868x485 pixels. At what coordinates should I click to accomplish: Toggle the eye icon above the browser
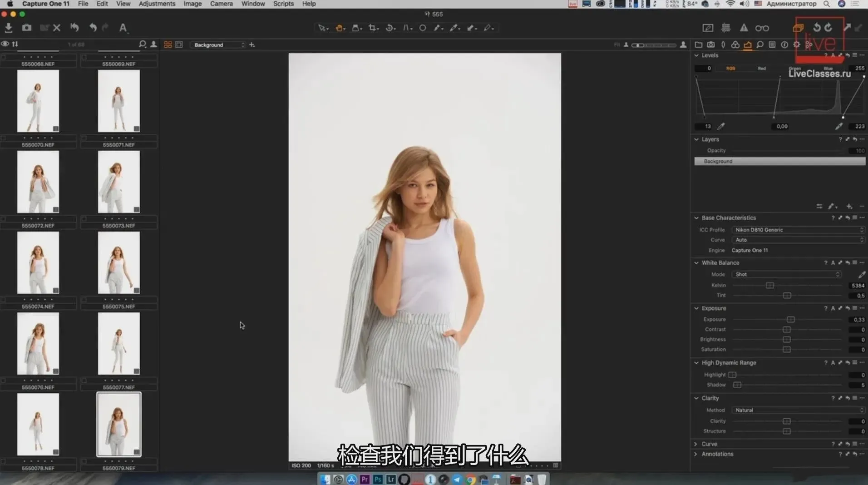[x=5, y=44]
